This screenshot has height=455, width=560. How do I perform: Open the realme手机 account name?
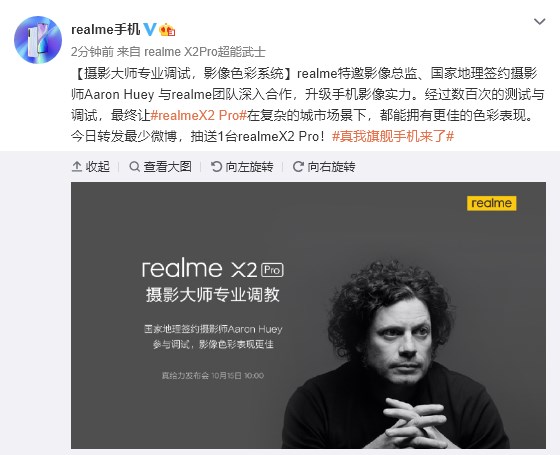pos(105,30)
